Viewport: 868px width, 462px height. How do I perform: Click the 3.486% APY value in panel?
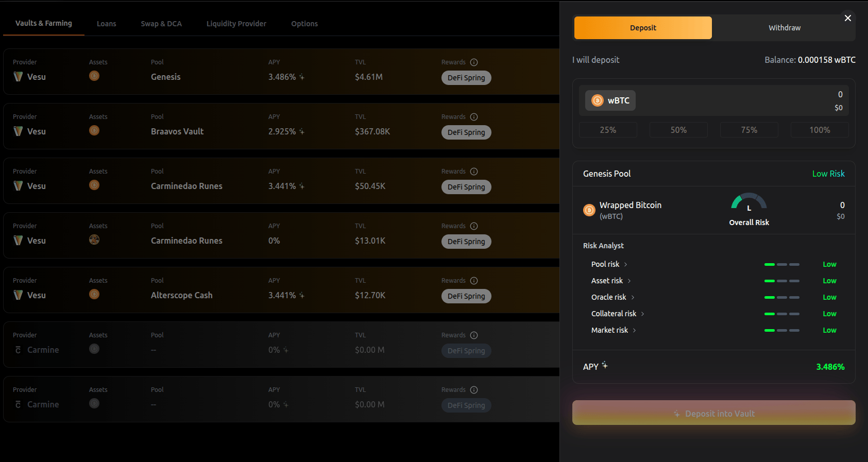tap(830, 367)
